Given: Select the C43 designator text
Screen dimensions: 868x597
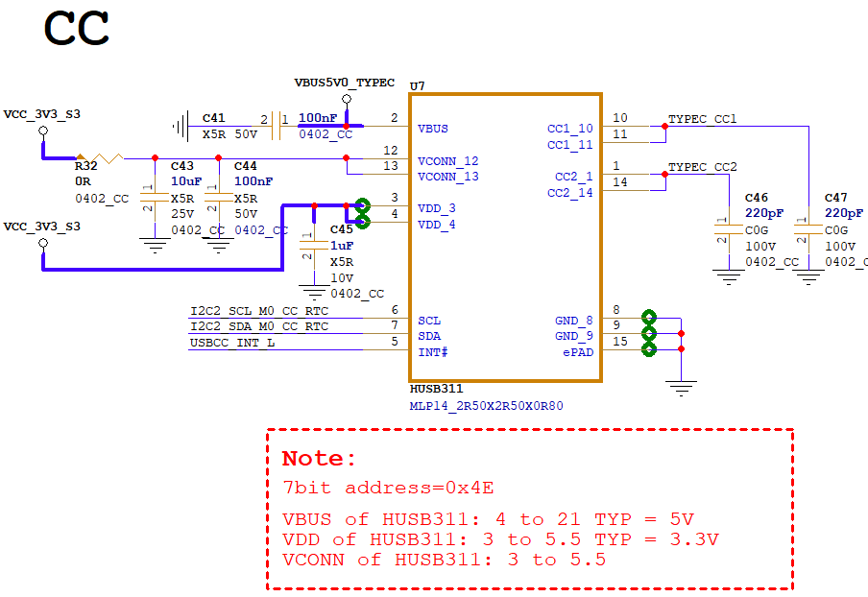Looking at the screenshot, I should click(182, 165).
